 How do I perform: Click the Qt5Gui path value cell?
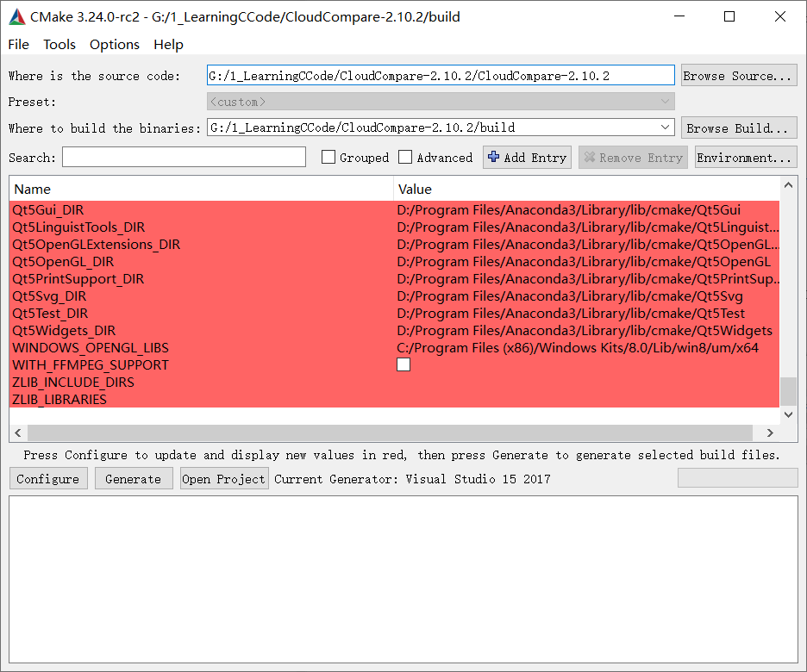[x=569, y=209]
